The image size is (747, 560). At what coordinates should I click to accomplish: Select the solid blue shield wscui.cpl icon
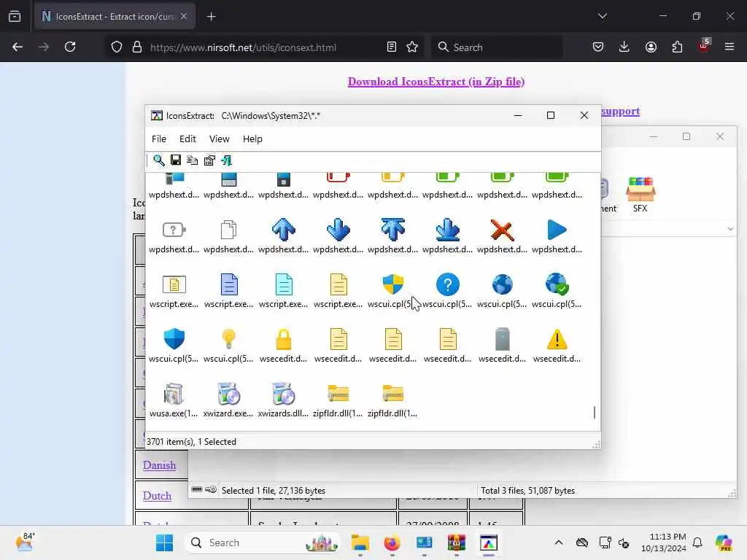[174, 339]
